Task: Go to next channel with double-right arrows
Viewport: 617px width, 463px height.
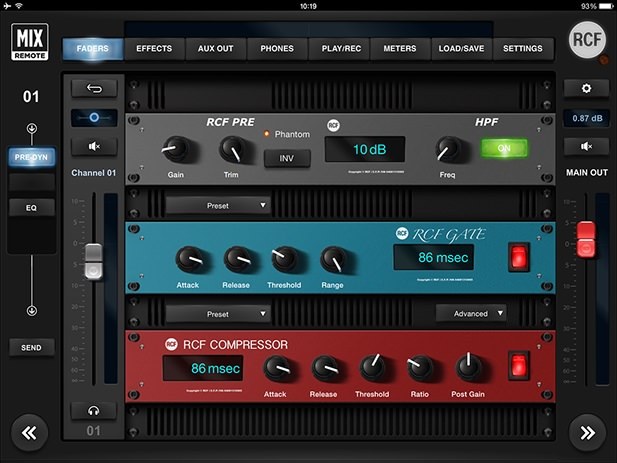Action: pyautogui.click(x=587, y=432)
